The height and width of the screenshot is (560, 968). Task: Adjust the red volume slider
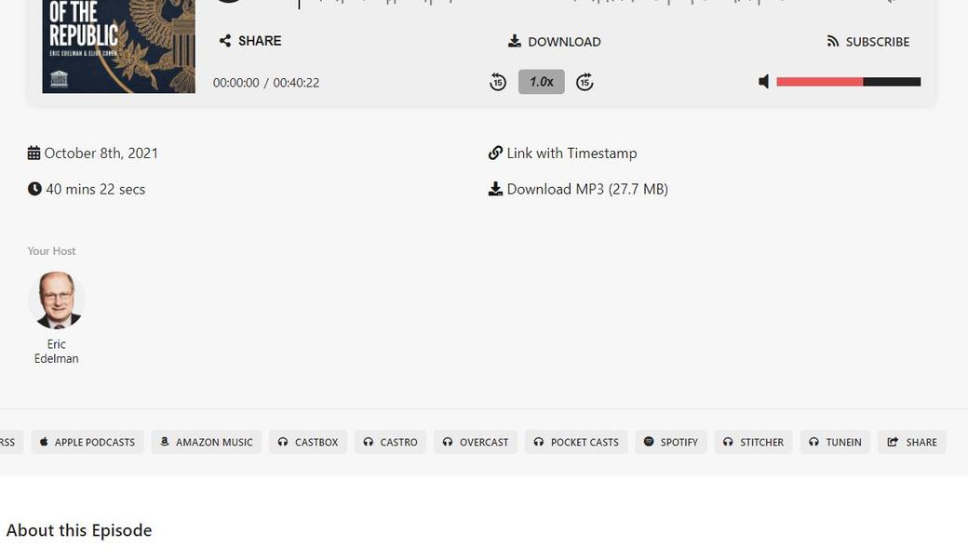[x=848, y=82]
